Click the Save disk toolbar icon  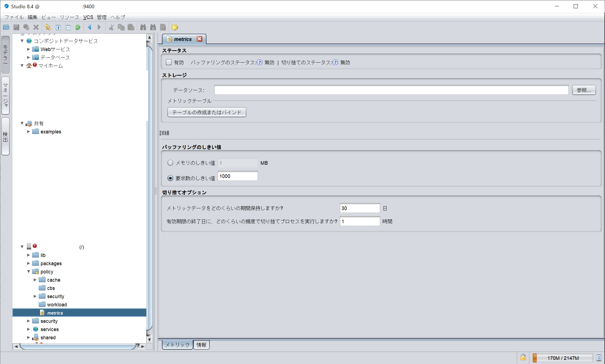[x=16, y=27]
